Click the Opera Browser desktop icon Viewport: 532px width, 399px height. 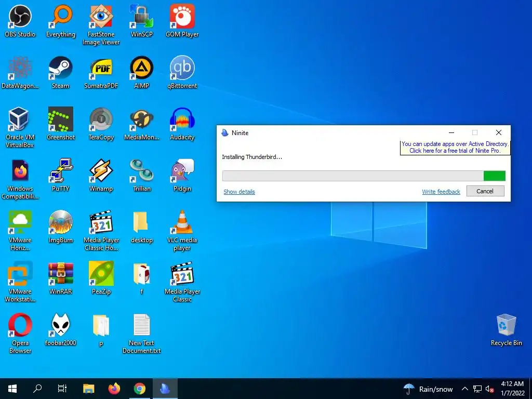[20, 334]
